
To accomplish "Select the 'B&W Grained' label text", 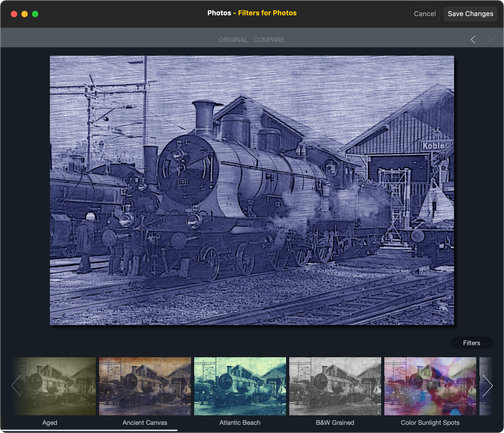I will (335, 422).
